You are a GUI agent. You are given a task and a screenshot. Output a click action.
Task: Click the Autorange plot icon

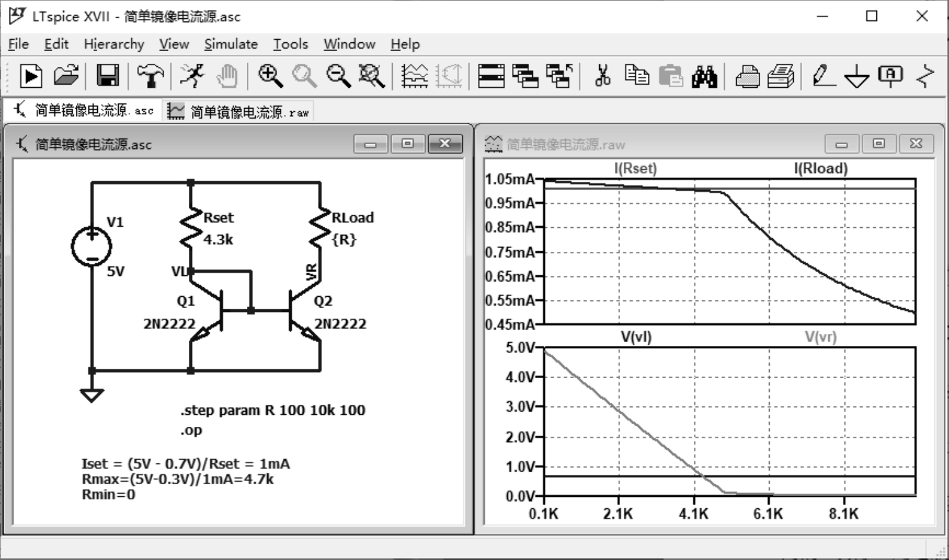[449, 76]
